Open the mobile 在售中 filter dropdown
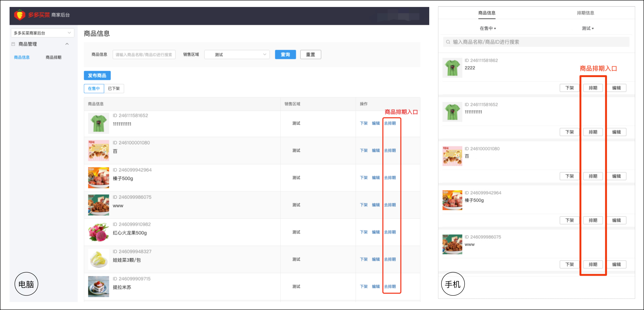Screen dimensions: 644x310 pos(488,28)
